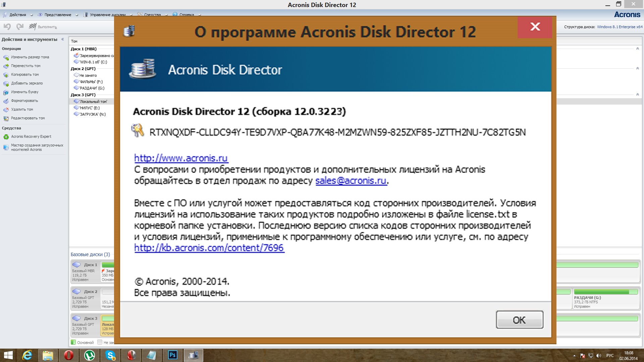644x362 pixels.
Task: Select the 'РАЗДАЧИ' (G:) volume row
Action: tap(92, 88)
